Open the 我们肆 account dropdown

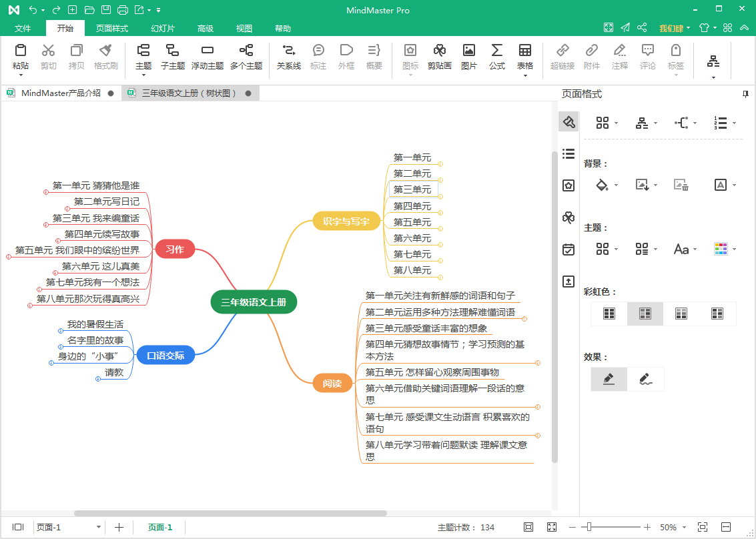click(688, 28)
